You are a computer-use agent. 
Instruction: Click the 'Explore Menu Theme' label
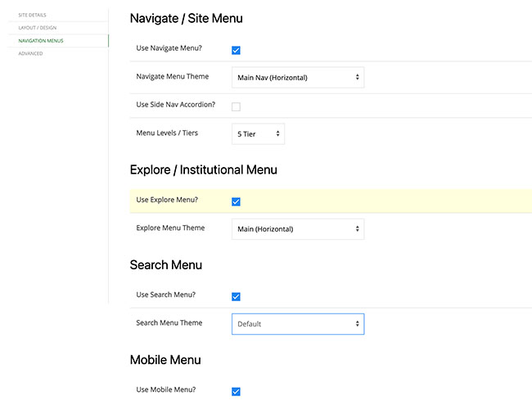[x=170, y=228]
